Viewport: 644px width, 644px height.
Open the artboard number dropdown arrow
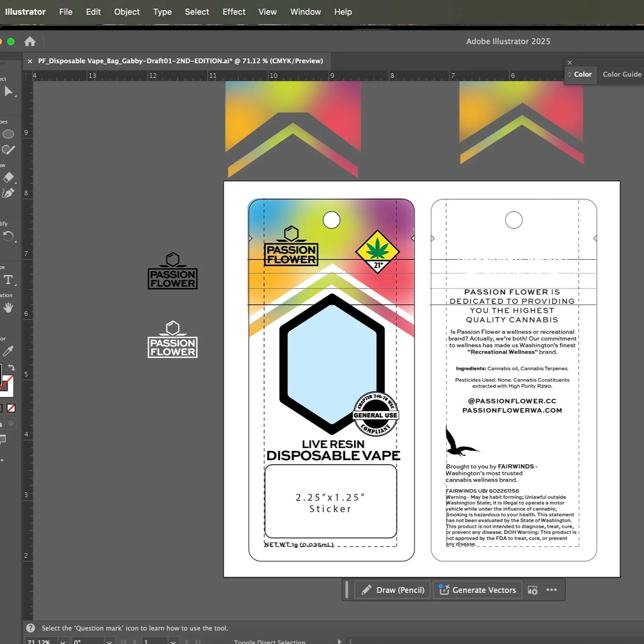173,641
